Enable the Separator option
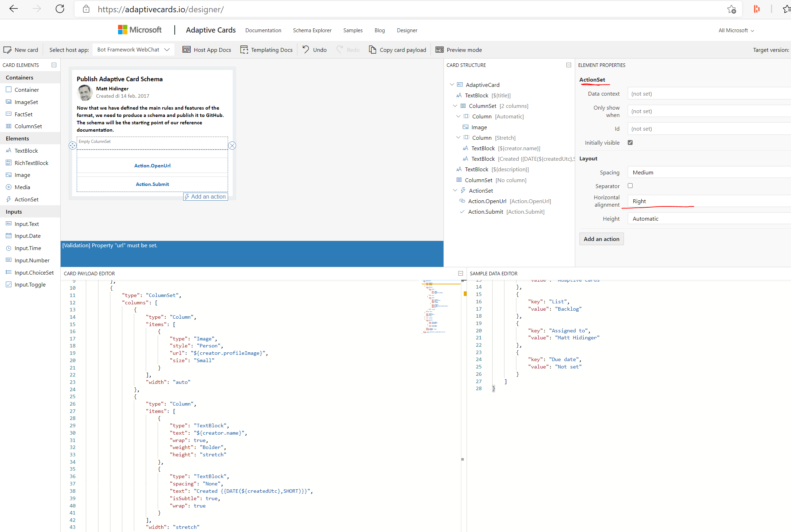The width and height of the screenshot is (791, 532). [630, 186]
